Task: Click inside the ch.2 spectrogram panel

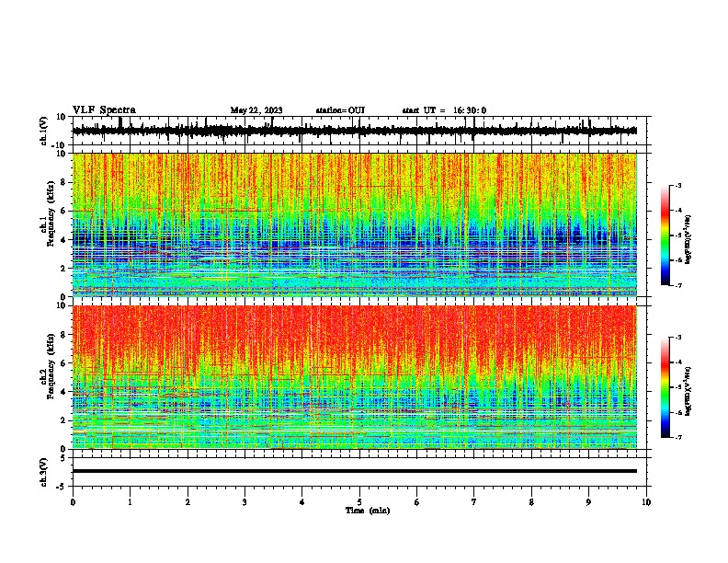Action: tap(355, 377)
